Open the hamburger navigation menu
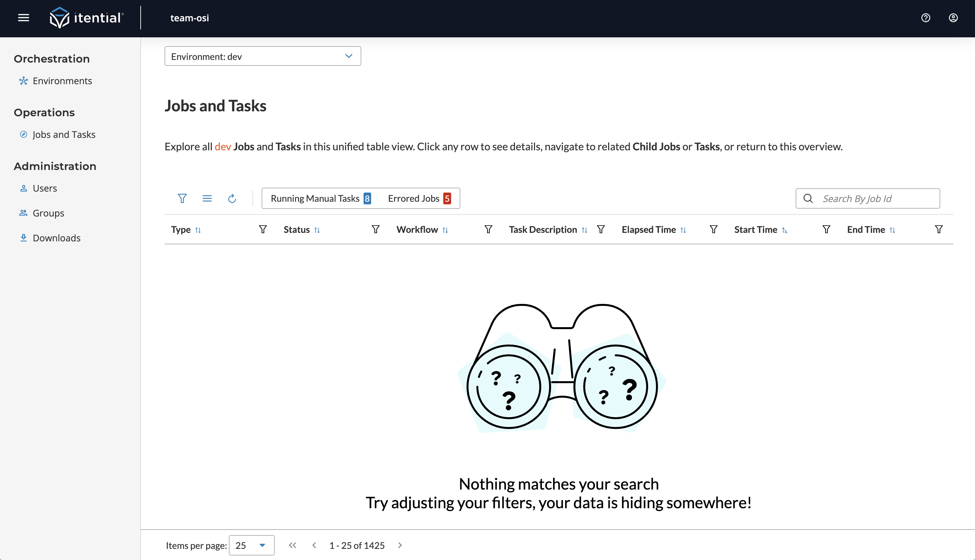The image size is (975, 560). tap(24, 18)
